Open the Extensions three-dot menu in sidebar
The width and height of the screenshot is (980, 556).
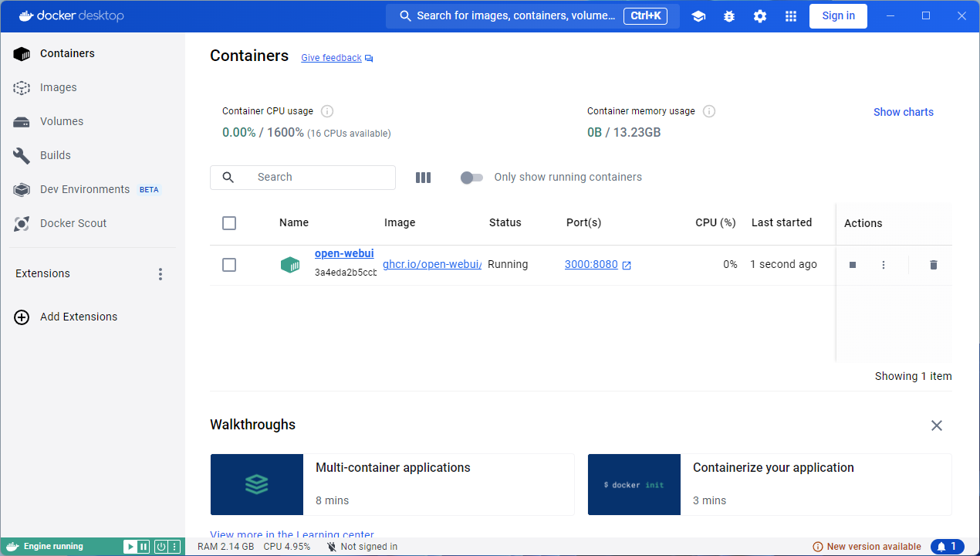pos(161,274)
